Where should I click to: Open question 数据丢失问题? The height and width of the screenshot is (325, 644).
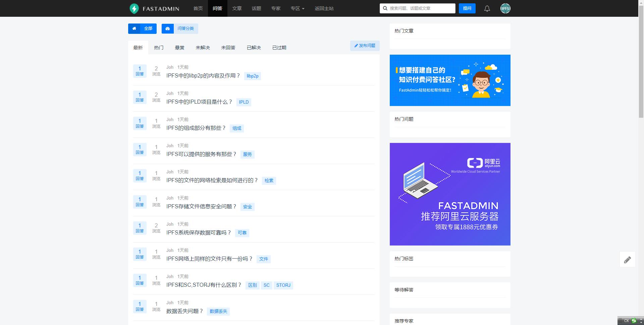click(x=185, y=311)
